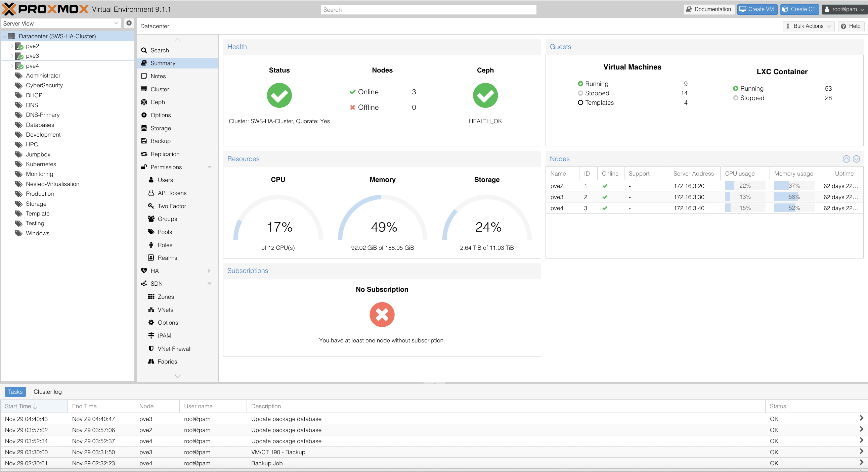Click the Documentation button
This screenshot has height=472, width=868.
pos(709,9)
